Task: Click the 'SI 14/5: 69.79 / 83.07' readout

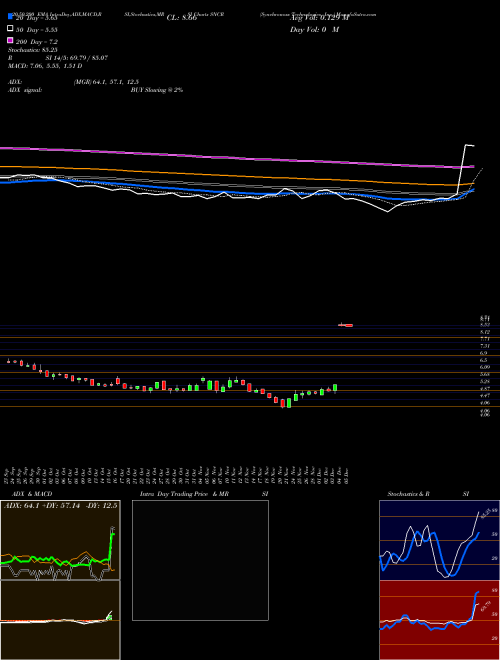Action: (77, 58)
